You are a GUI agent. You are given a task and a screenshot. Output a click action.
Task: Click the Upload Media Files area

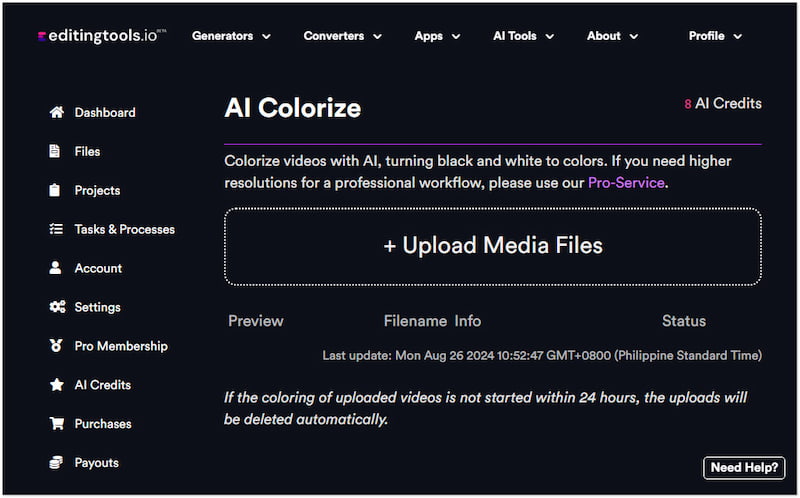pos(493,246)
